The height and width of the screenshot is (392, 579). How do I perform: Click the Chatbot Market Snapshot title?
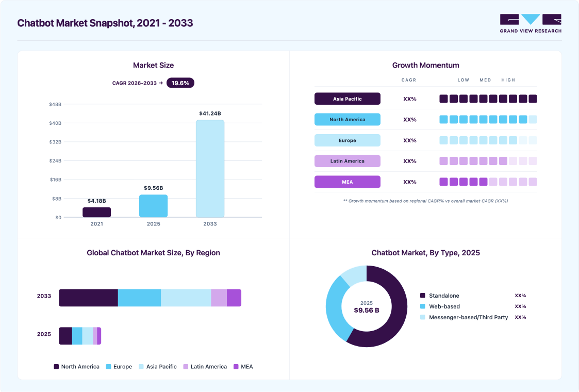pos(105,23)
